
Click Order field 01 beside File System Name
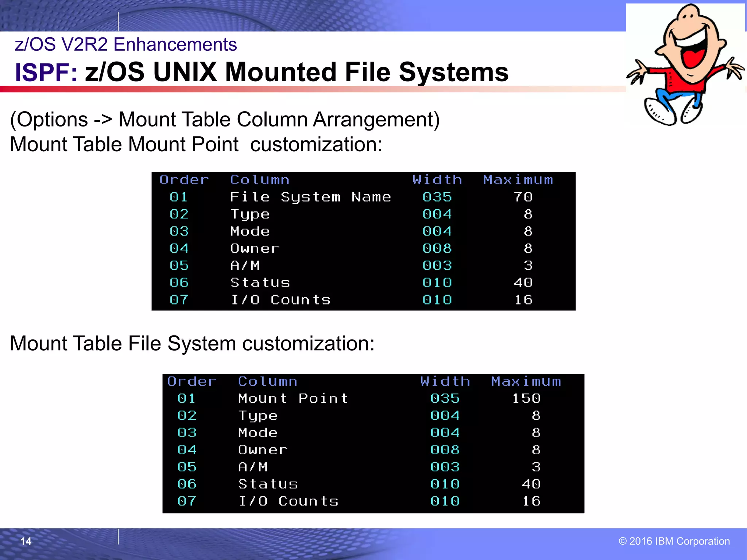[179, 197]
